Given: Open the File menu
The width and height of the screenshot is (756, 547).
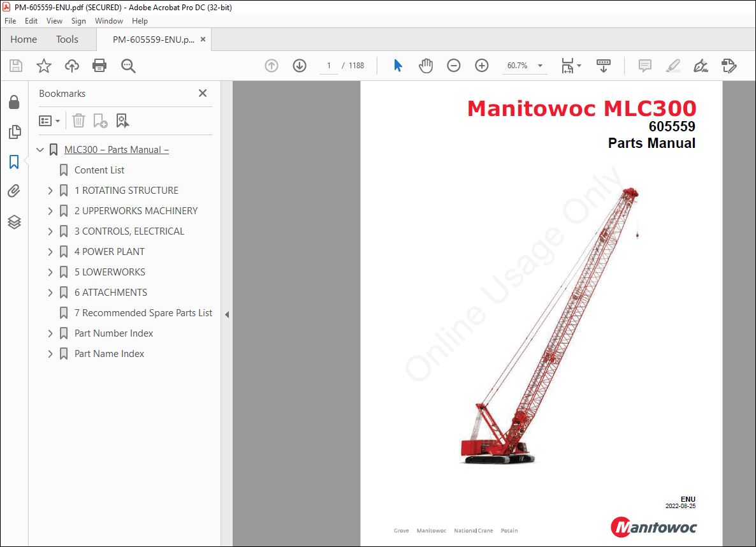Looking at the screenshot, I should click(x=10, y=21).
